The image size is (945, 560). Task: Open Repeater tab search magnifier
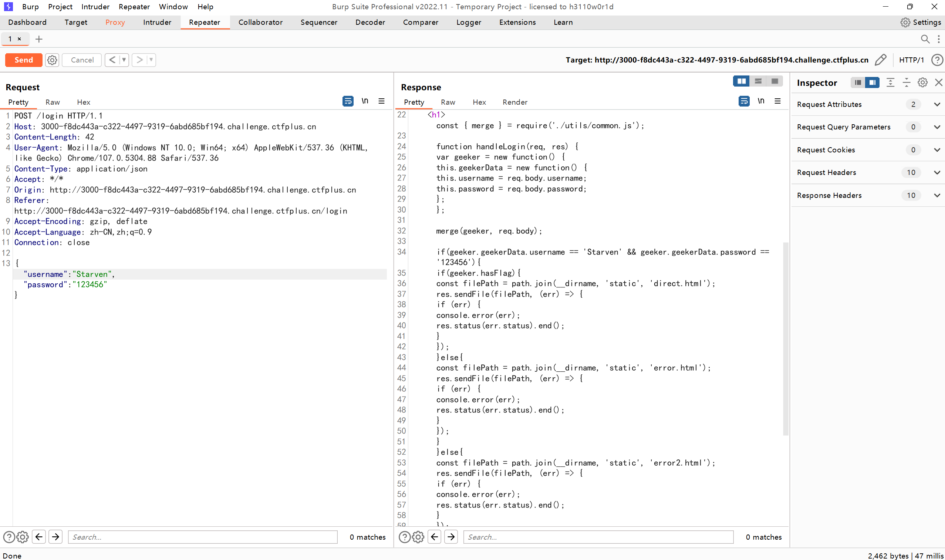pos(925,39)
